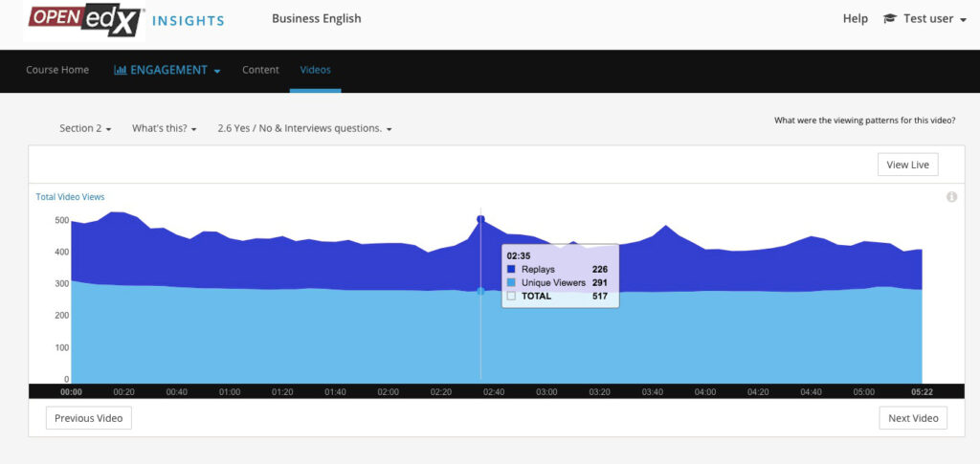Click the 01:00 timeline label
This screenshot has height=464, width=980.
coord(230,392)
